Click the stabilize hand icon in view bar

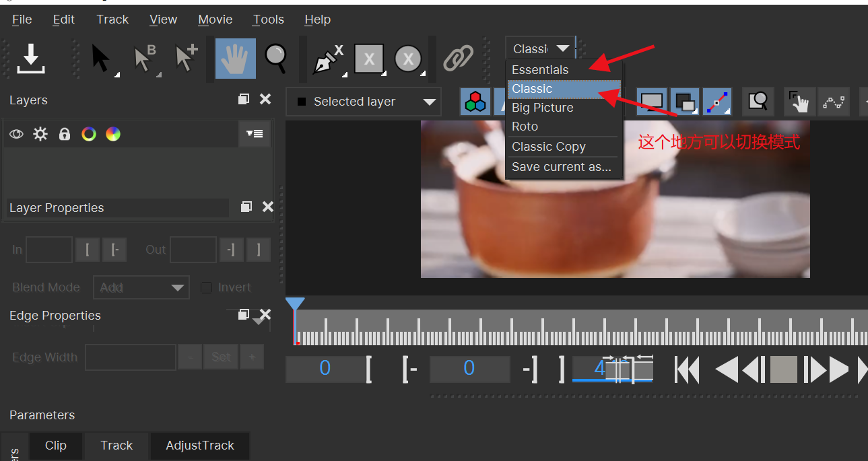[799, 102]
